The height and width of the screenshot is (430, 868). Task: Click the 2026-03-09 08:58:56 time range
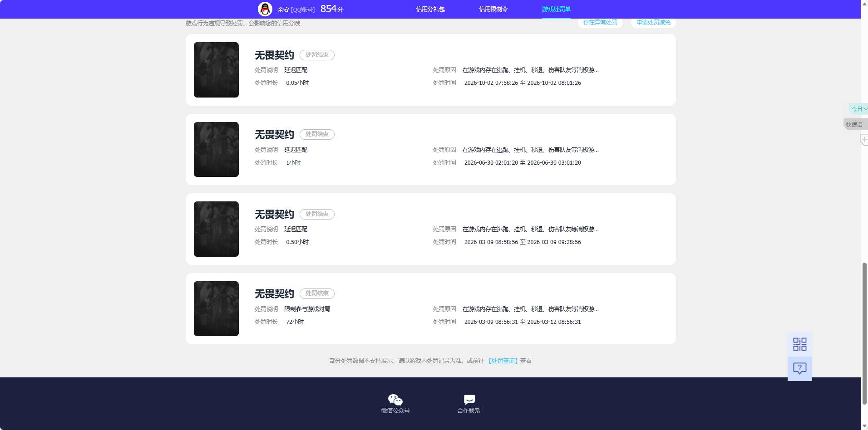tap(523, 242)
